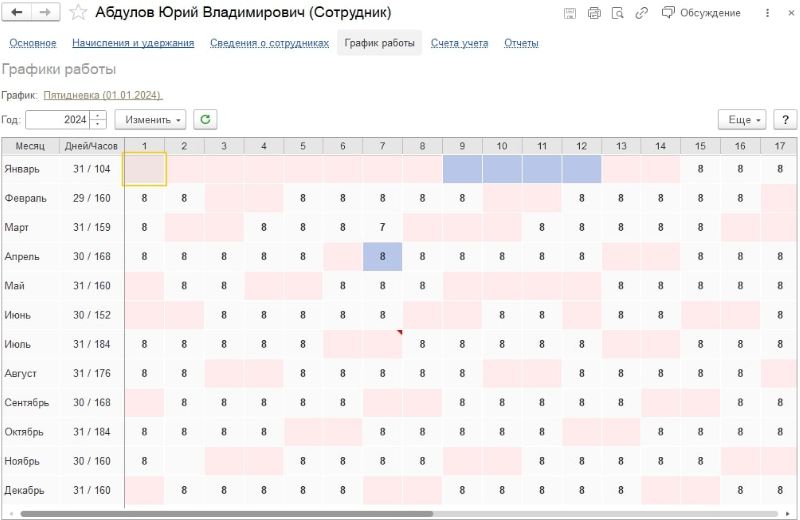Increase the year with the stepper up arrow
Viewport: 800px width, 520px height.
click(x=97, y=115)
